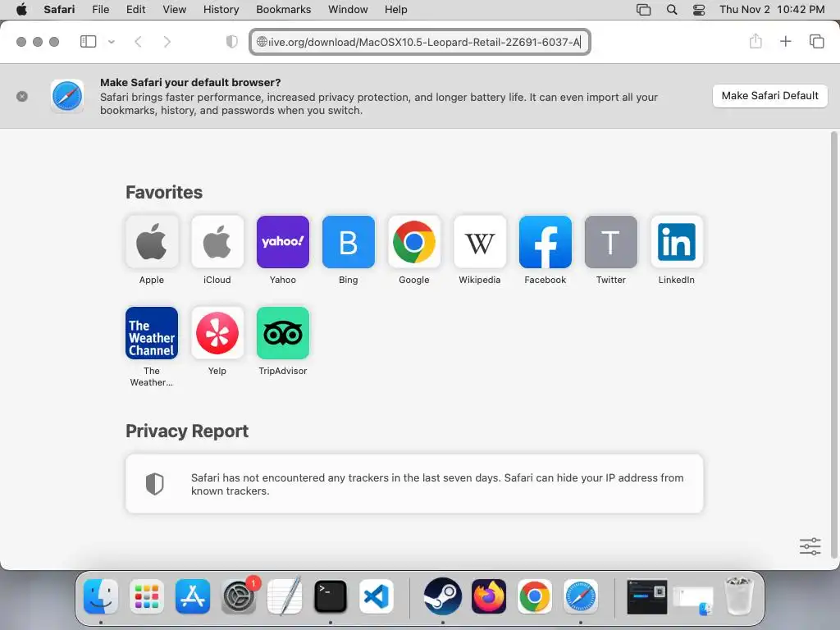Open the History menu
This screenshot has height=630, width=840.
tap(221, 10)
